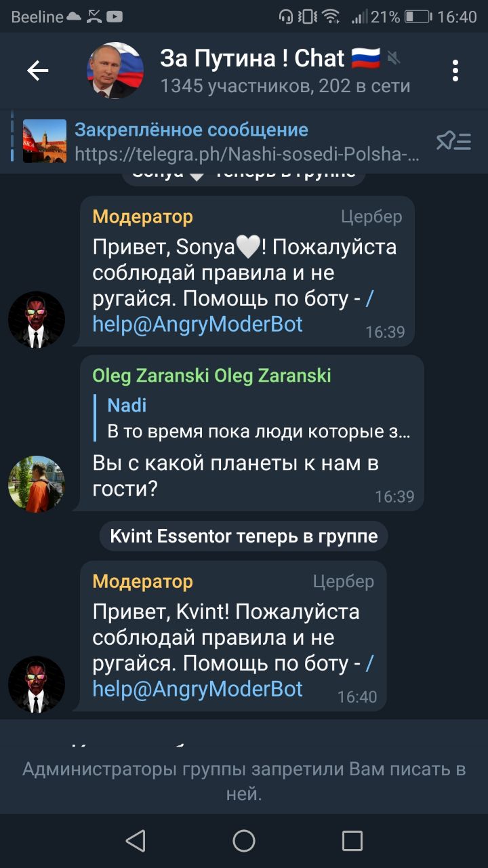The image size is (488, 868).
Task: Open the telegra.ph pinned link text
Action: point(247,155)
